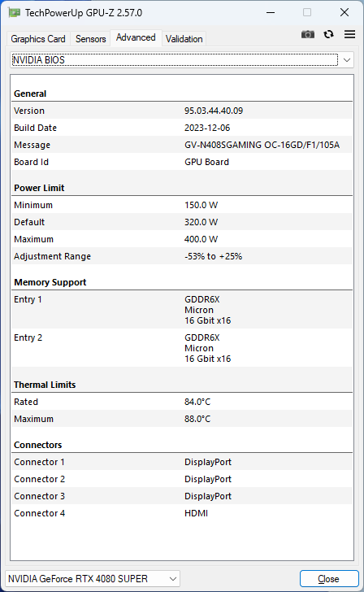Click the refresh arrows icon
This screenshot has width=364, height=592.
click(x=328, y=34)
